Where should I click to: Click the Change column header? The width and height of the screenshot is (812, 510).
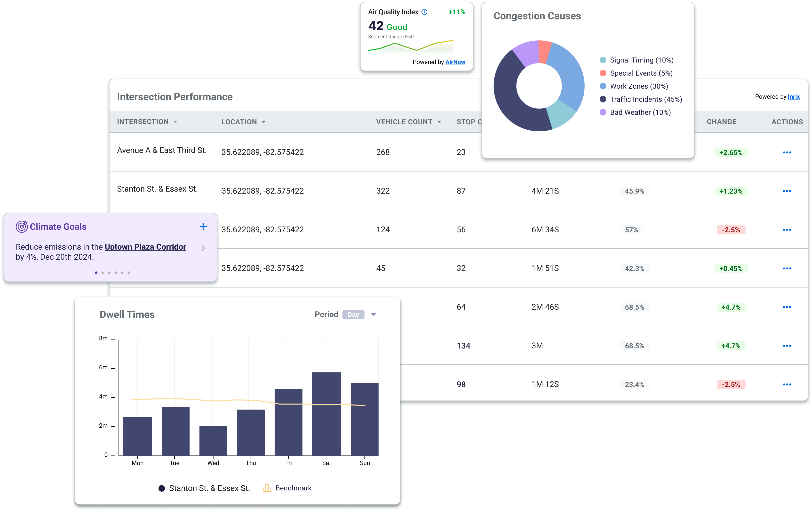tap(721, 122)
